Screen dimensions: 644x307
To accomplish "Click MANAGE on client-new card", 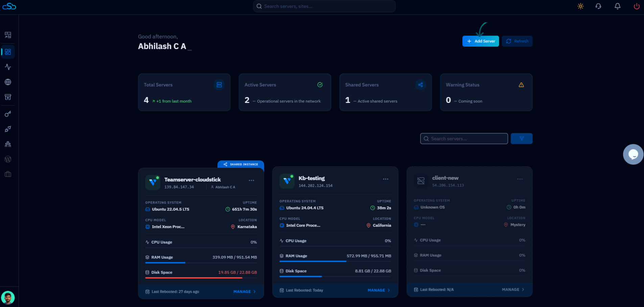I will (513, 289).
